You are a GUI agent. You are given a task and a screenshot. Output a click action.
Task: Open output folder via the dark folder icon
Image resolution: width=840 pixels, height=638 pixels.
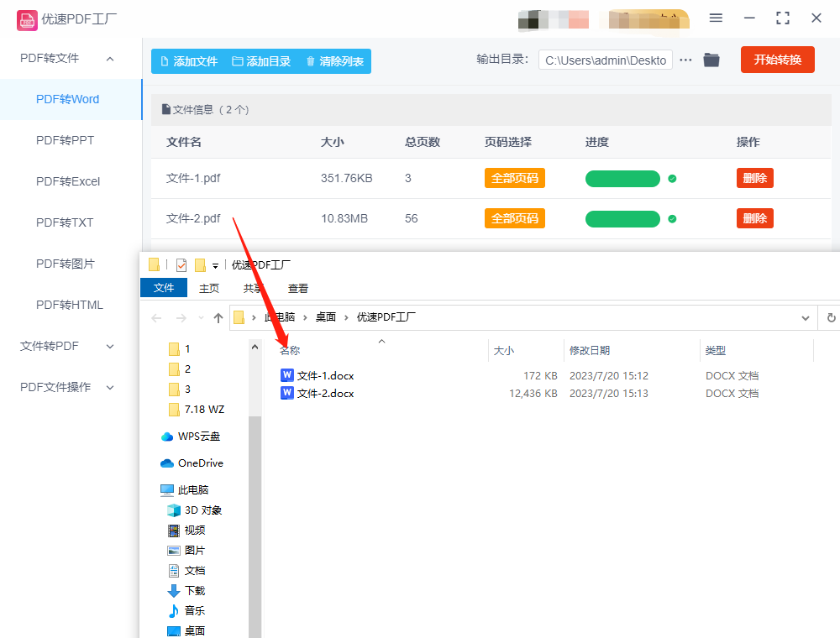pyautogui.click(x=711, y=60)
